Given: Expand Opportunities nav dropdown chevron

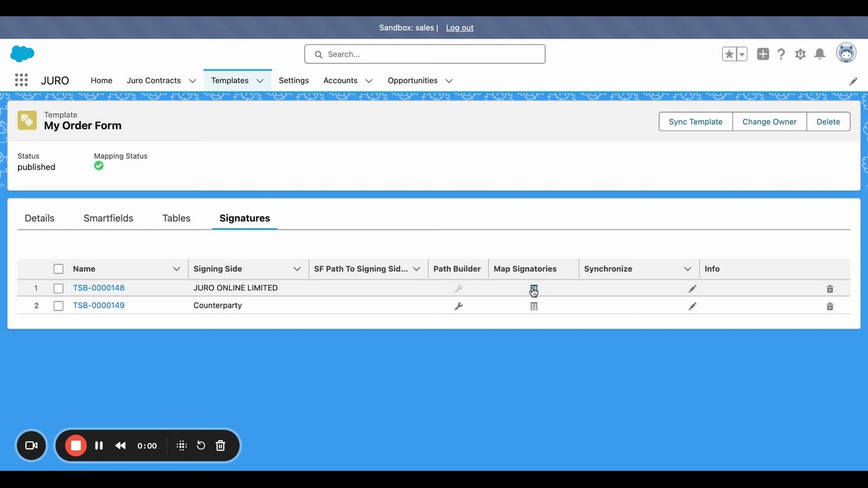Looking at the screenshot, I should pos(449,81).
